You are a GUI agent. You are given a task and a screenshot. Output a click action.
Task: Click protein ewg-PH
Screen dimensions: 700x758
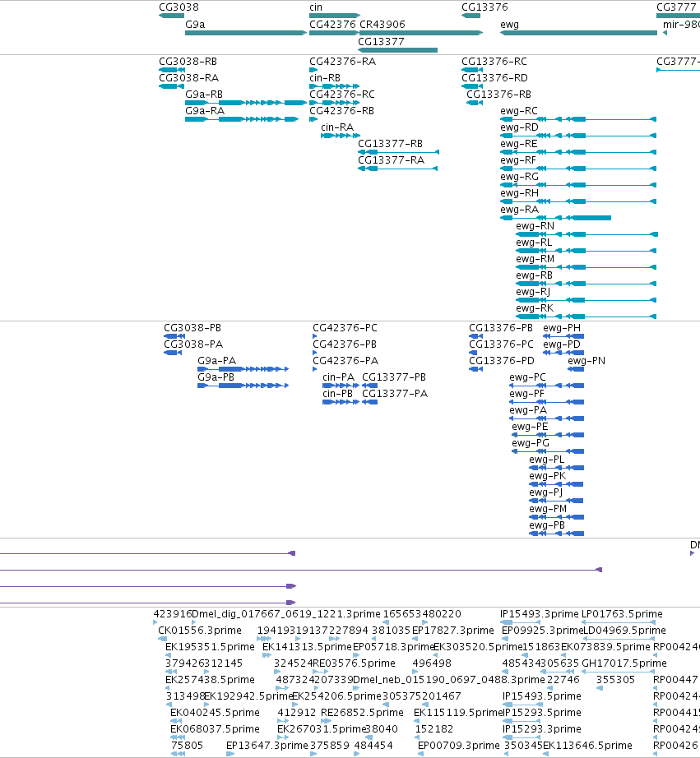(563, 336)
